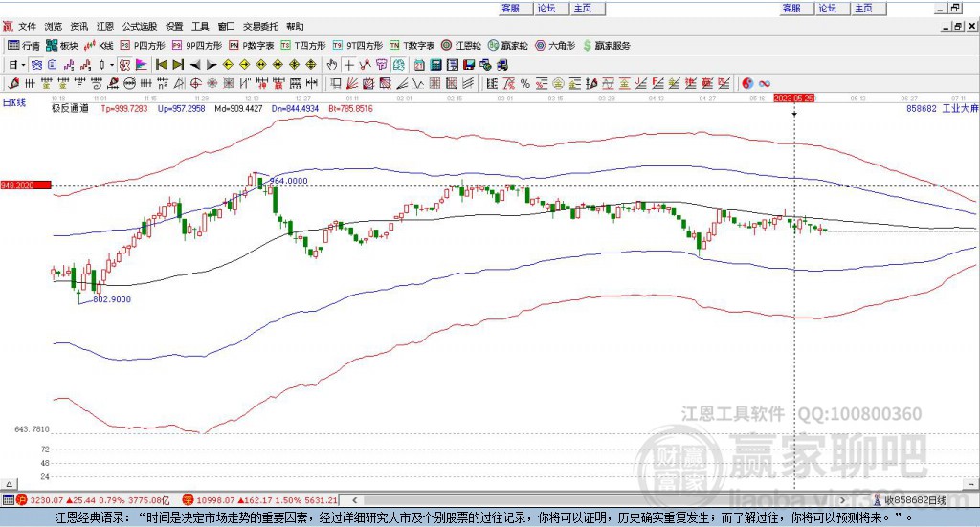This screenshot has height=527, width=980.
Task: Click the 964.0000 high price label
Action: coord(289,181)
